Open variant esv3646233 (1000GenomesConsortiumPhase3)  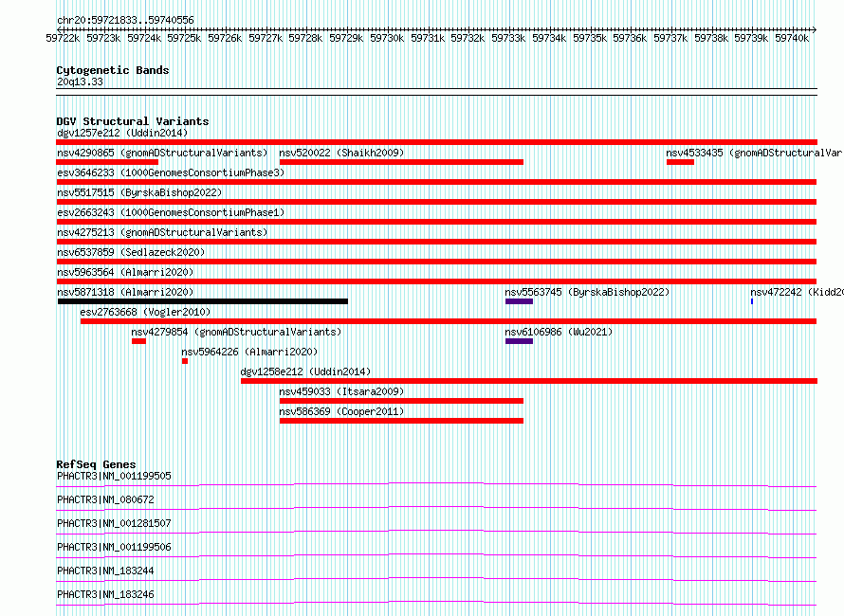click(171, 172)
